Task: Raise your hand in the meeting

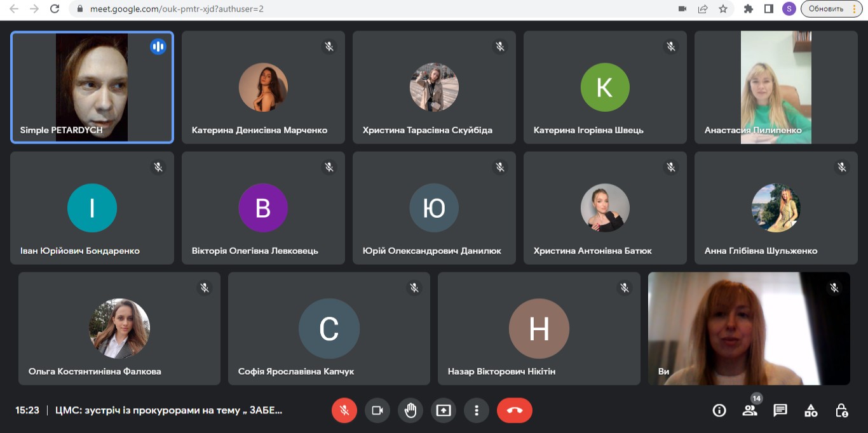Action: coord(410,410)
